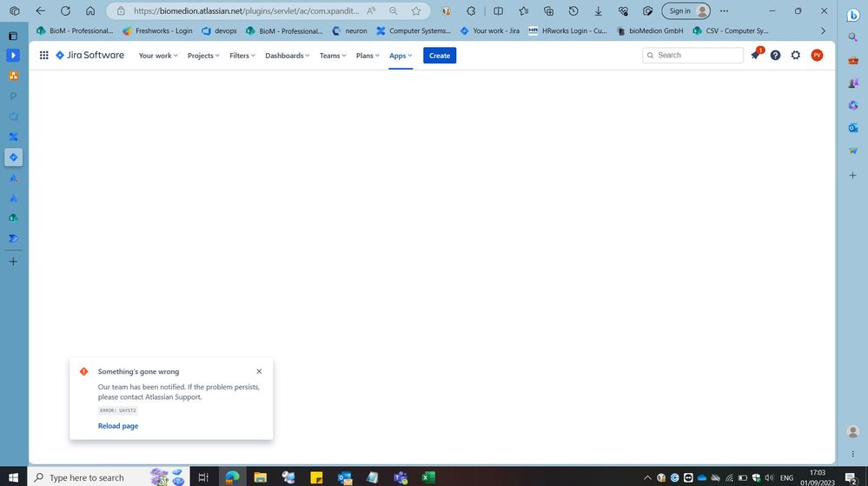This screenshot has width=868, height=486.
Task: Open browser history
Action: pyautogui.click(x=573, y=11)
